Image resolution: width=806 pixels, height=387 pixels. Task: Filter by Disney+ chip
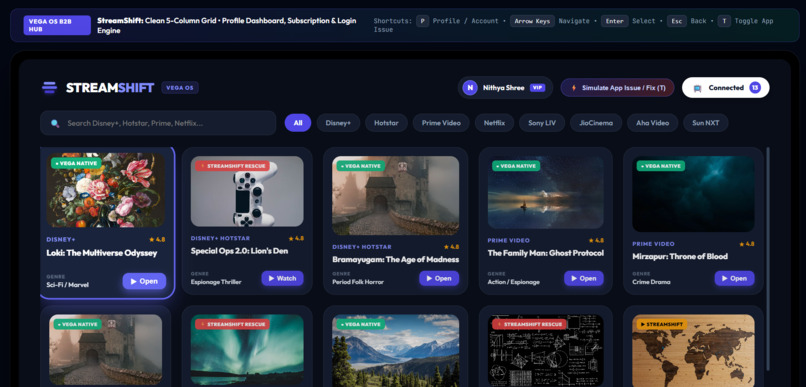click(x=338, y=123)
